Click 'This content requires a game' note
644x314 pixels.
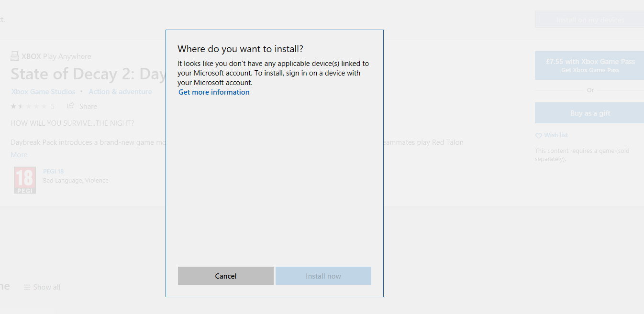582,155
